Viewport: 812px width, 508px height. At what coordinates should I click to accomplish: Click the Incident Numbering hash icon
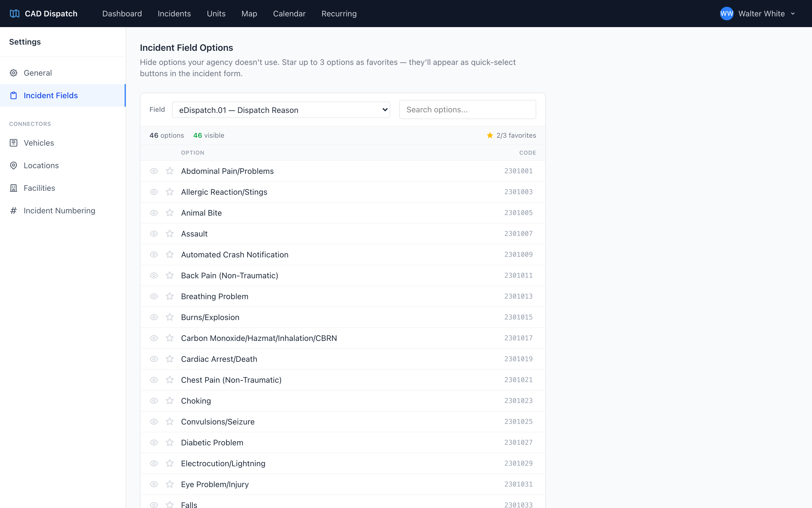pyautogui.click(x=14, y=210)
